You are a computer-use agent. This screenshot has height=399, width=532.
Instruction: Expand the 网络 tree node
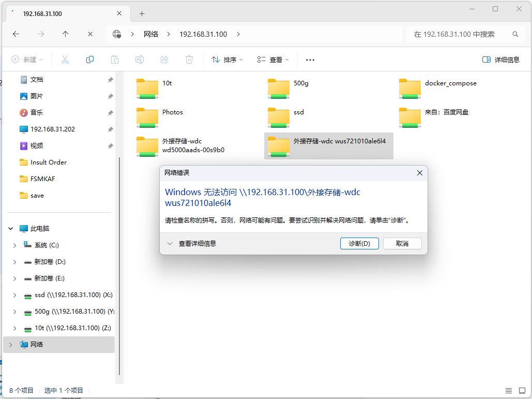coord(11,345)
